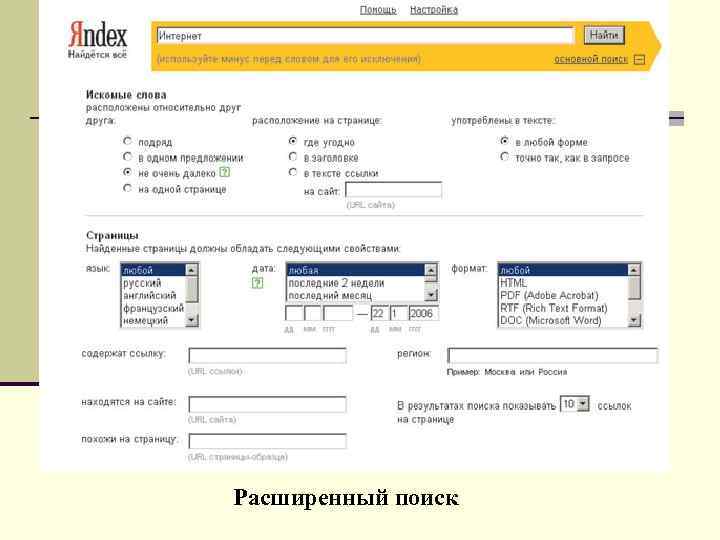
Task: Choose 'в любой форме' radio option
Action: point(504,141)
